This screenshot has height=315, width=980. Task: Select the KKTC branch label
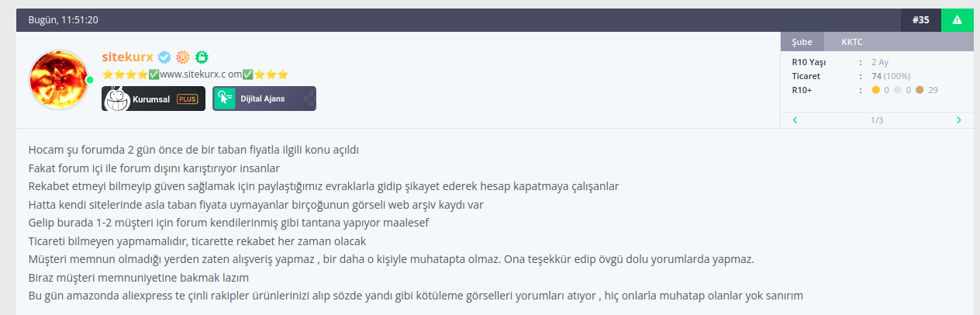852,42
